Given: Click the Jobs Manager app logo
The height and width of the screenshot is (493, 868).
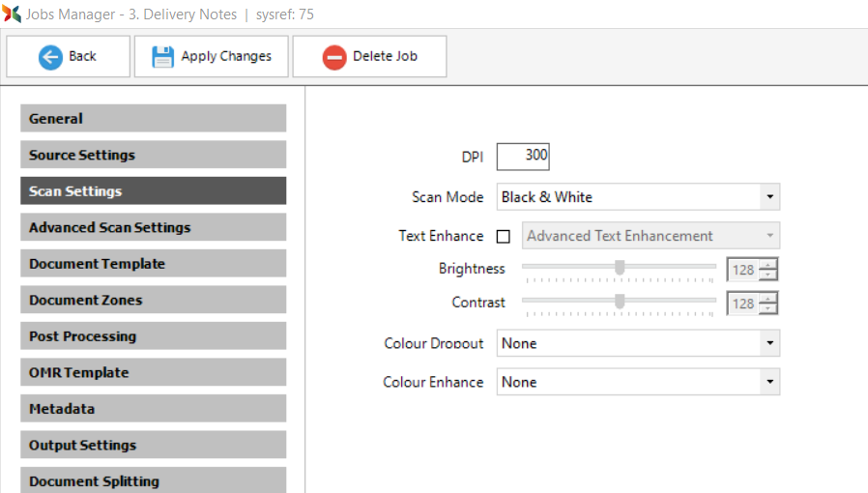Looking at the screenshot, I should 12,14.
